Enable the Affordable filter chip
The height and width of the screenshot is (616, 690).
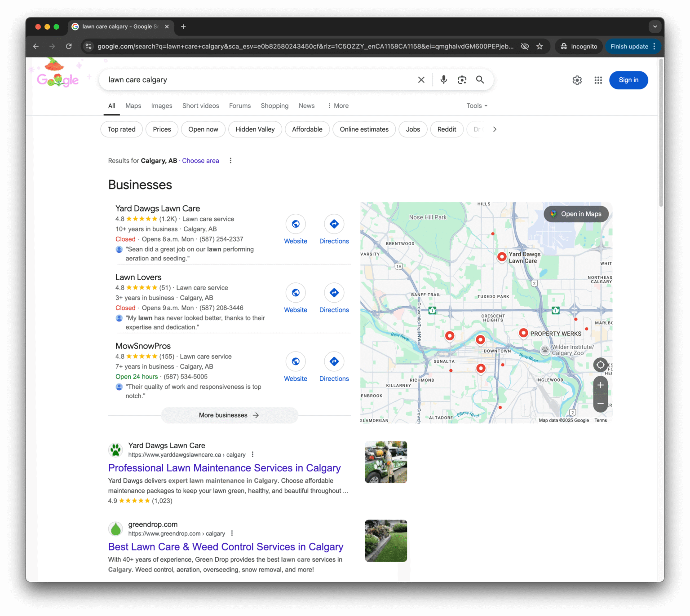point(307,129)
